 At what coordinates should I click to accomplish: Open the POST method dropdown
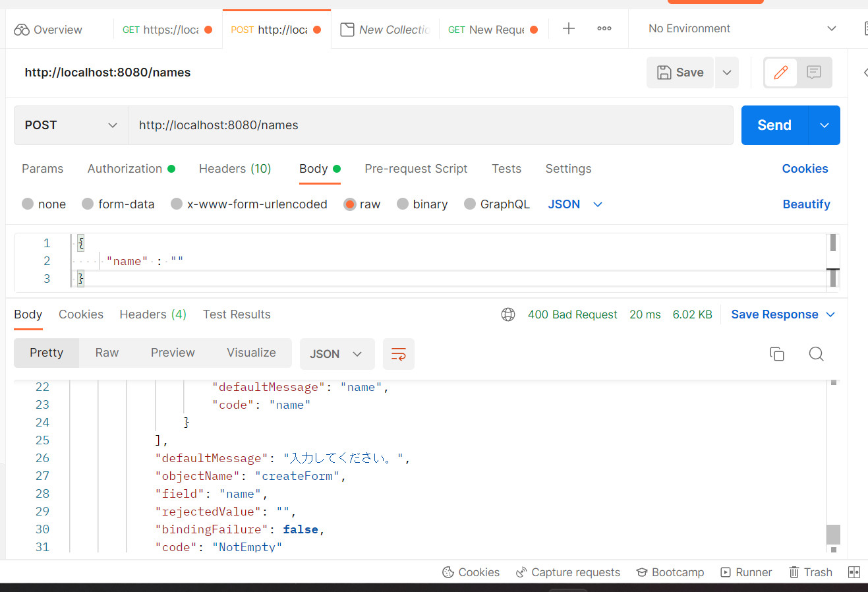pos(70,125)
